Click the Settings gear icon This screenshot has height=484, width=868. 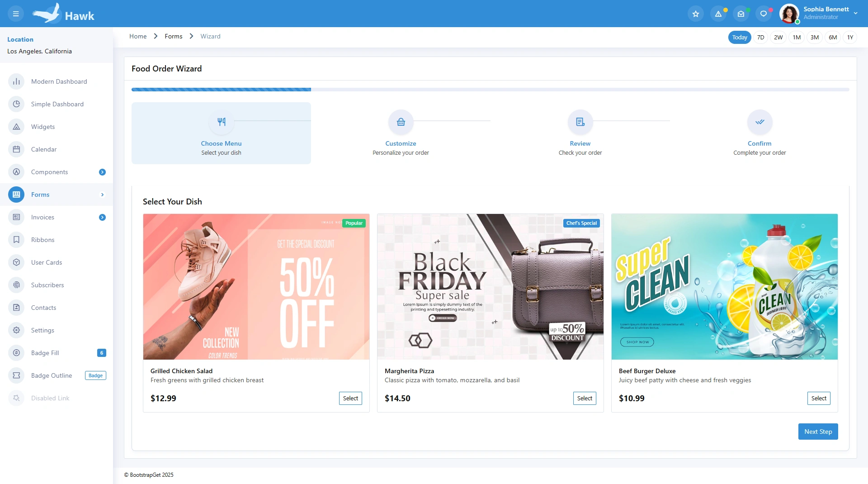point(16,330)
